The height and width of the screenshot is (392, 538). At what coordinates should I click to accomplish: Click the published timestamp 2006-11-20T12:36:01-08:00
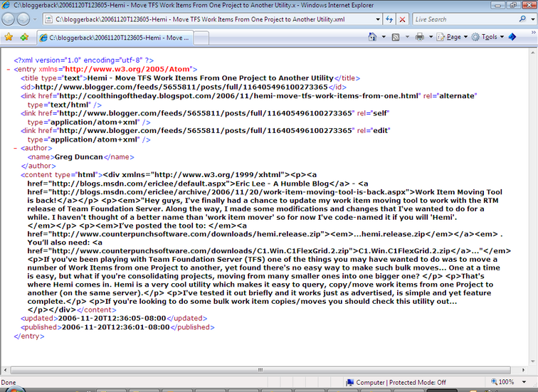[x=115, y=327]
